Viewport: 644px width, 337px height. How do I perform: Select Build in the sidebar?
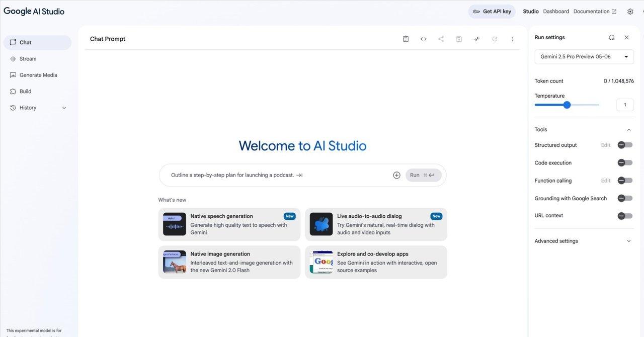pos(37,92)
